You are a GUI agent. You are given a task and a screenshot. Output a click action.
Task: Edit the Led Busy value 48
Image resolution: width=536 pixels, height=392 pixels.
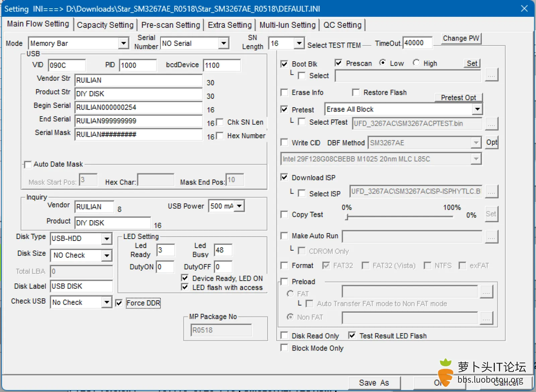(x=223, y=250)
